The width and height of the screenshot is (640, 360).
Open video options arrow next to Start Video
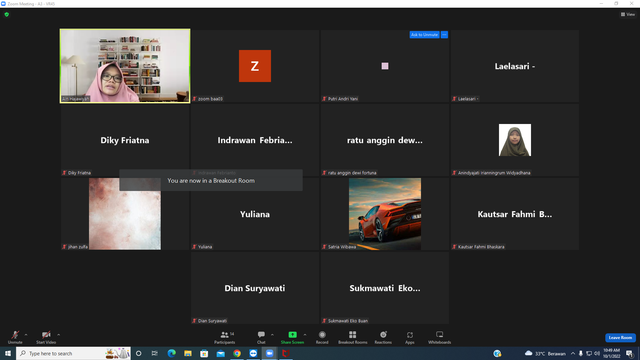coord(59,335)
